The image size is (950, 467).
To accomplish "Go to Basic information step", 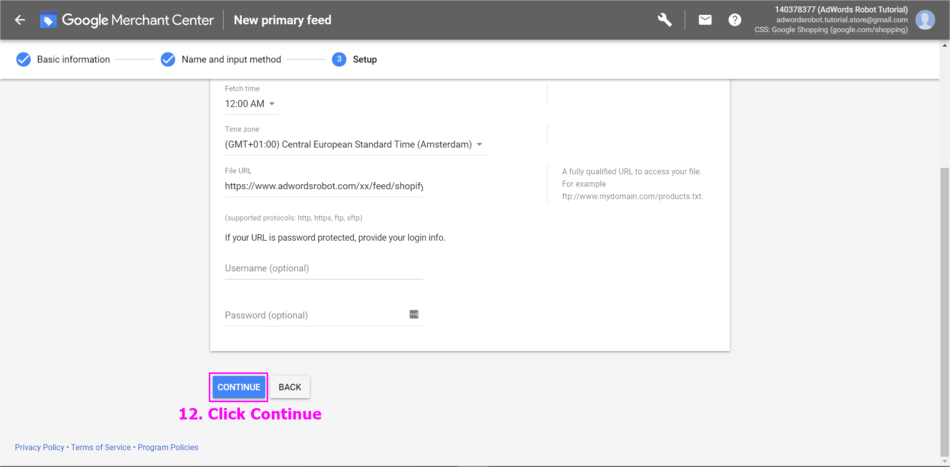I will 73,59.
